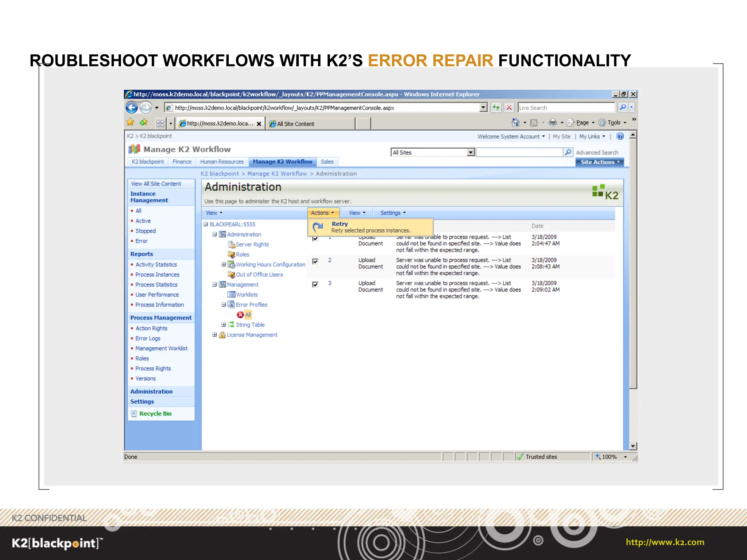747x560 pixels.
Task: Click the Zoom level magnifier icon
Action: (598, 456)
